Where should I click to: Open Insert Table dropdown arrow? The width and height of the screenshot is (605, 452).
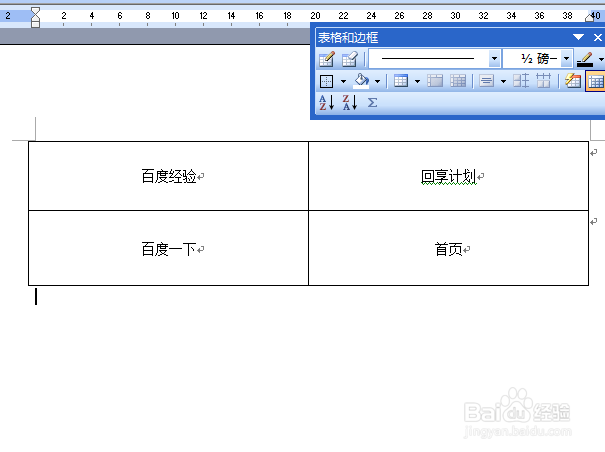click(x=417, y=81)
